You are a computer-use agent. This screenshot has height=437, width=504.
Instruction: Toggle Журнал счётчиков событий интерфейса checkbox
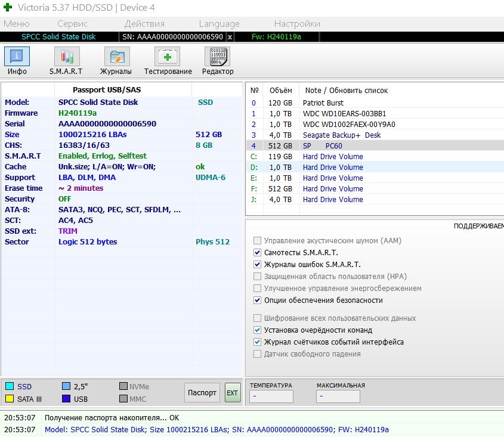pos(257,342)
